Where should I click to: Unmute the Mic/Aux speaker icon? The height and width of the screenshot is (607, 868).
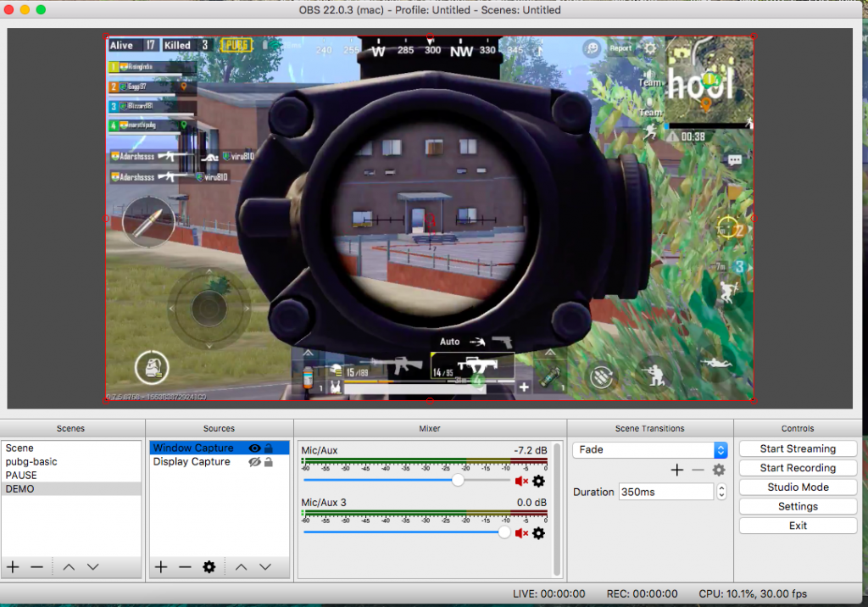point(521,482)
